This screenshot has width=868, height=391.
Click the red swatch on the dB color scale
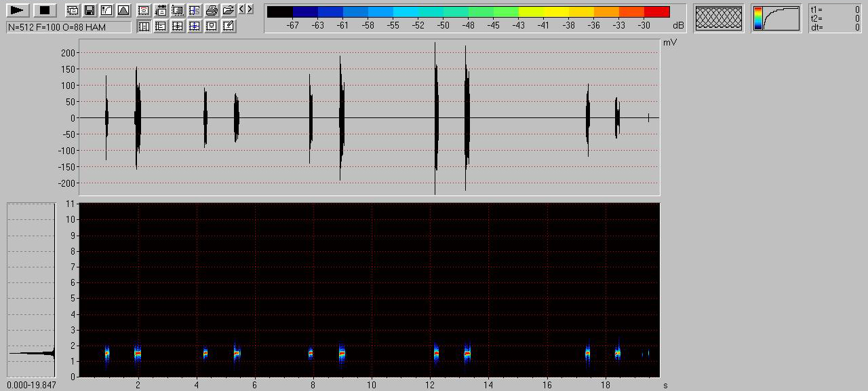[x=656, y=12]
